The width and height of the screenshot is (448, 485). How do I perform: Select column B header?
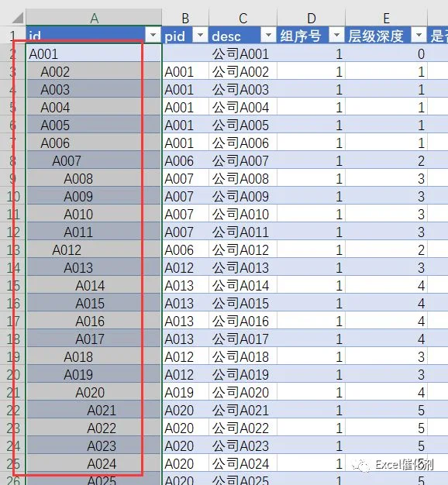pos(185,18)
